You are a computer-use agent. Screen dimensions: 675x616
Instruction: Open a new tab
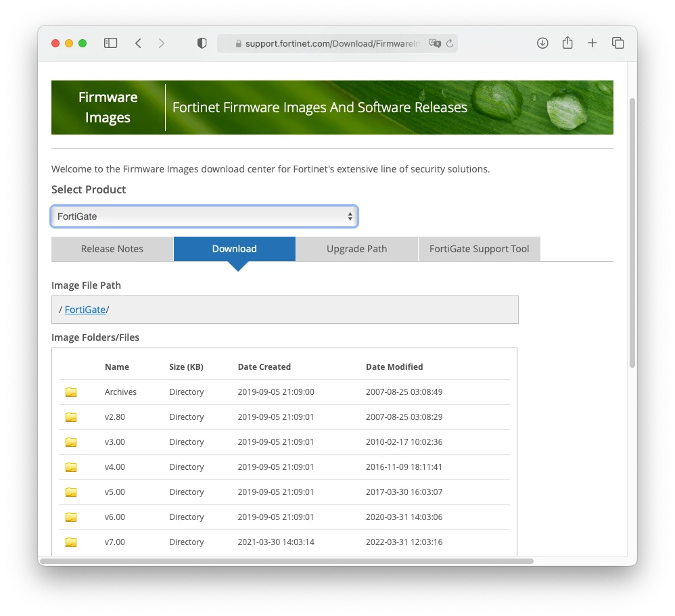pyautogui.click(x=592, y=43)
